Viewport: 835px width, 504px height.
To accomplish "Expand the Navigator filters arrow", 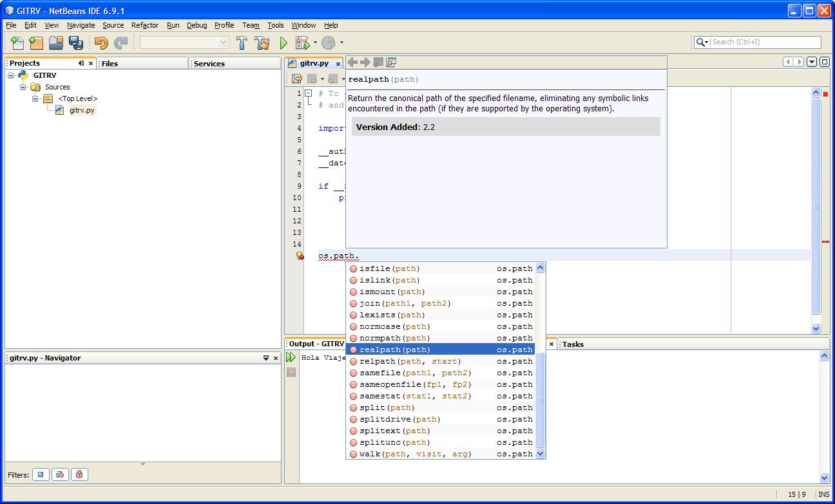I will [143, 464].
